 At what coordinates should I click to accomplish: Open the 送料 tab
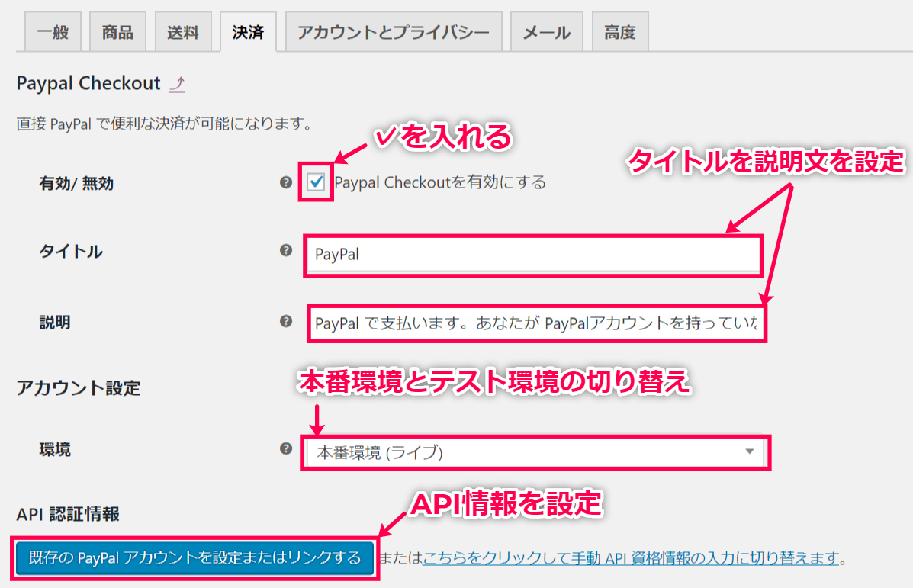coord(183,32)
